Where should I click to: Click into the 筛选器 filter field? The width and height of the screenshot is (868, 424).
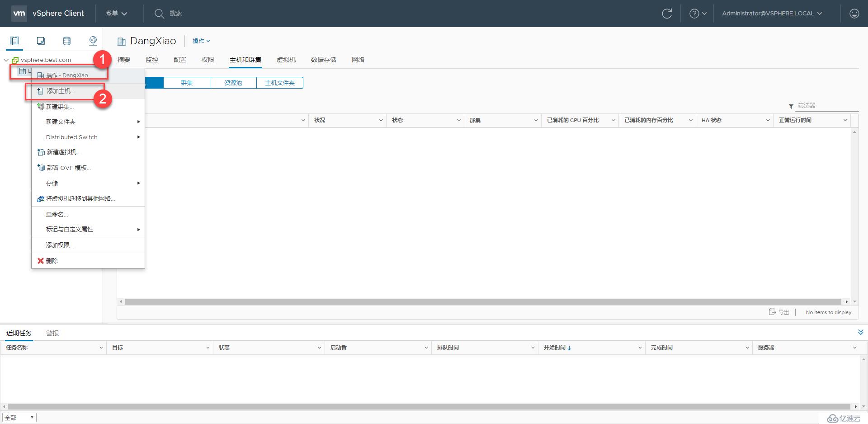click(x=827, y=106)
